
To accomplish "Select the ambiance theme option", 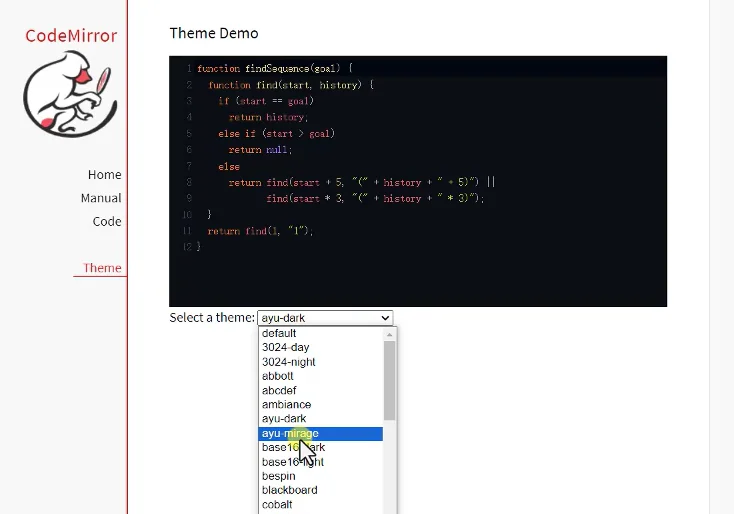I will tap(321, 404).
